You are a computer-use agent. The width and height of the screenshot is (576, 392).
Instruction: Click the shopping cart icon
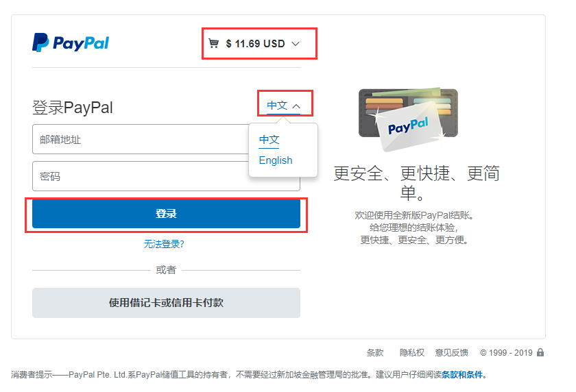(x=213, y=43)
